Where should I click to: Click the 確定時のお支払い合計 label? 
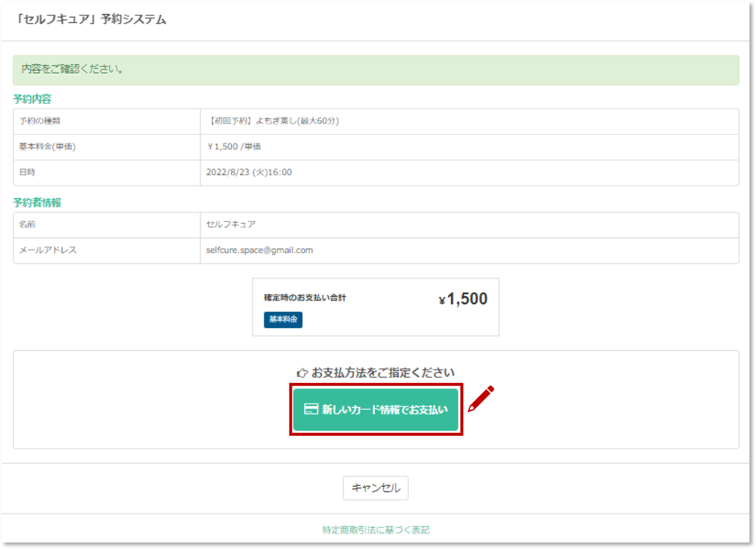(x=305, y=298)
